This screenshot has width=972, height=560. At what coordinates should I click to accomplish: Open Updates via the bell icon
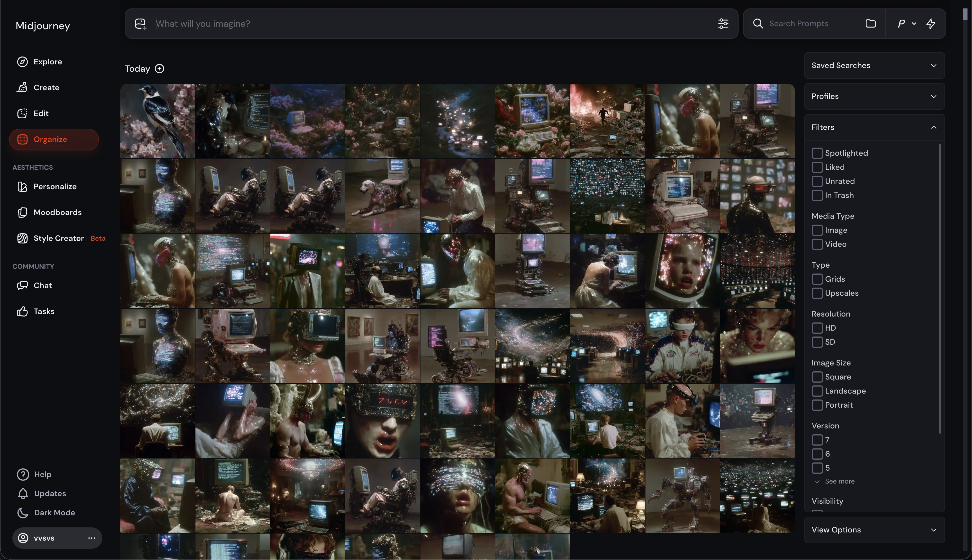tap(23, 493)
